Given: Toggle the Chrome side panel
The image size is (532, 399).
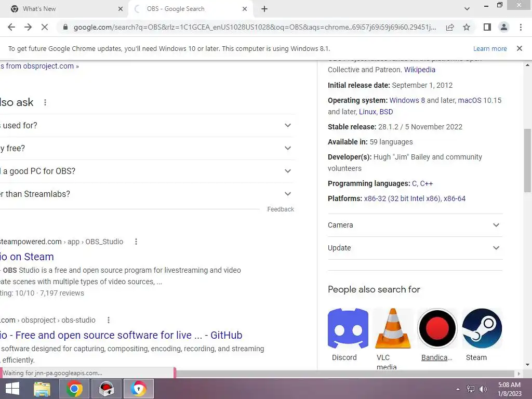Looking at the screenshot, I should [487, 27].
